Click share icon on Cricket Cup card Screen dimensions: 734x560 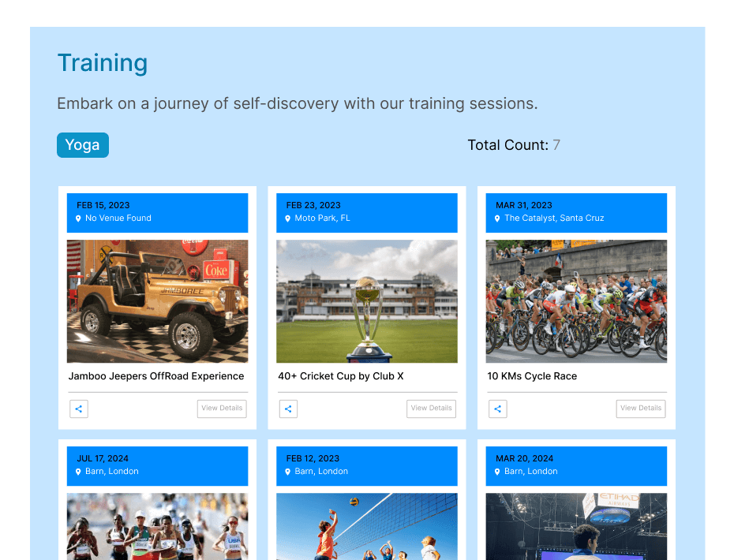[x=288, y=409]
